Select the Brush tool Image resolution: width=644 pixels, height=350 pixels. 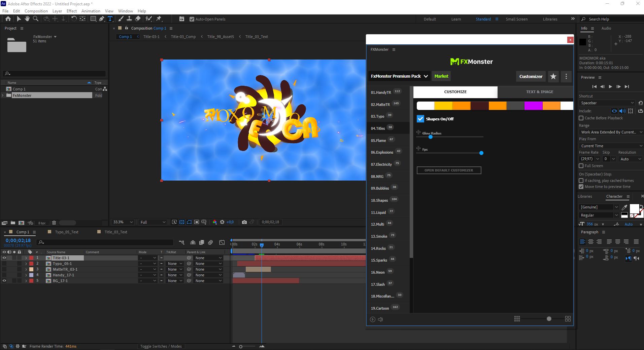pos(121,19)
